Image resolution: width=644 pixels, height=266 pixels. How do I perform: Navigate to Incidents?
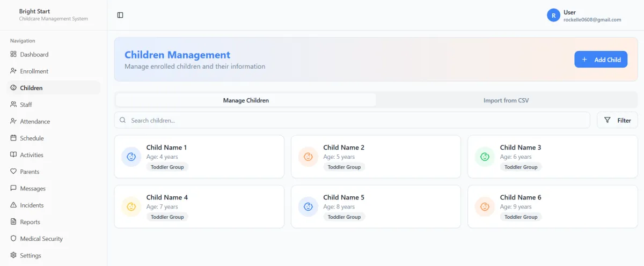click(53, 205)
